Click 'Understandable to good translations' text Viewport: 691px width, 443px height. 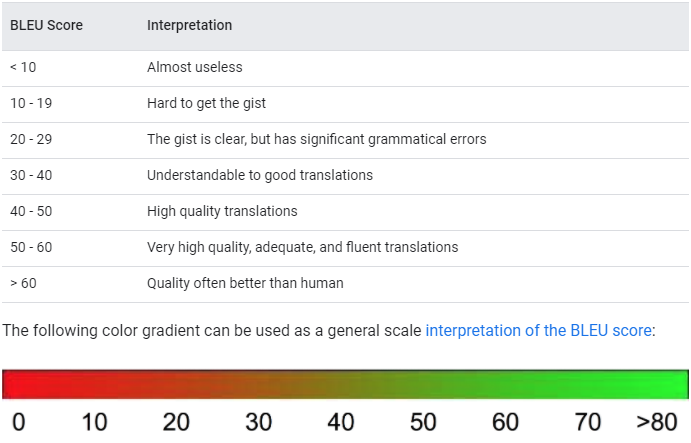point(260,175)
